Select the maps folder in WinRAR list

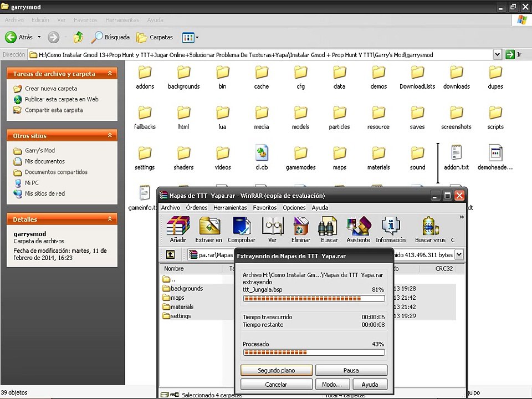(177, 298)
